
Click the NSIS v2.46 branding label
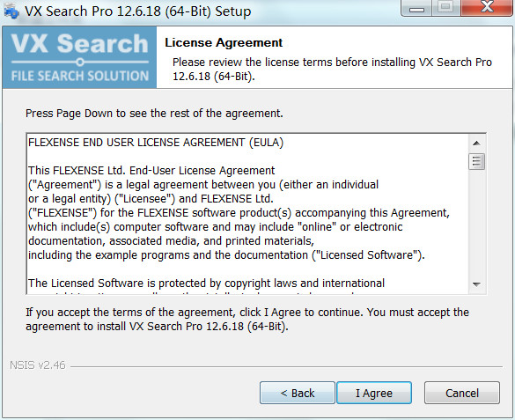pyautogui.click(x=38, y=365)
